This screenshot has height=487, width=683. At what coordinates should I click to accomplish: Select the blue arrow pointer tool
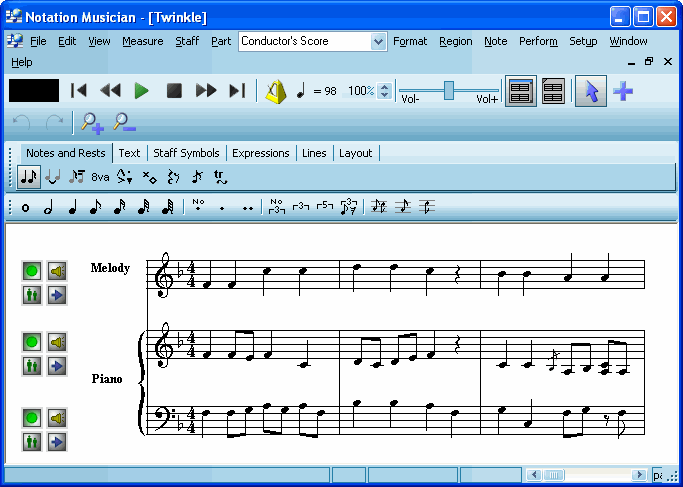click(x=591, y=91)
